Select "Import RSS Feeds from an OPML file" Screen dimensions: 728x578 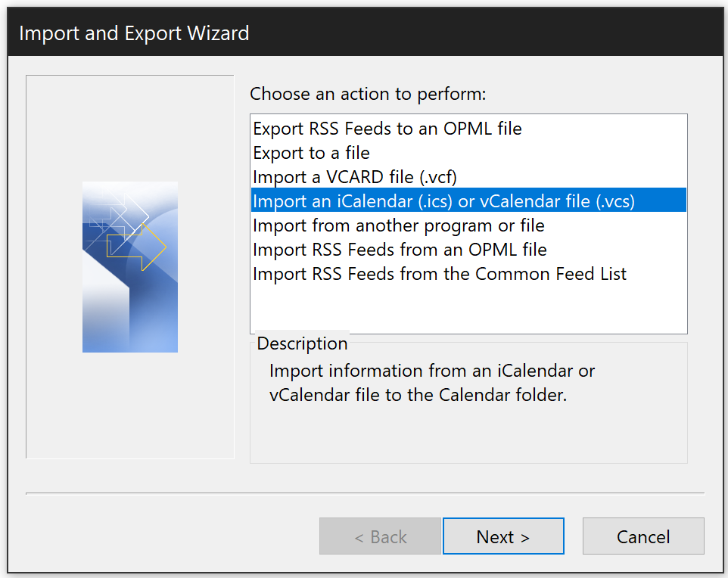pos(400,250)
